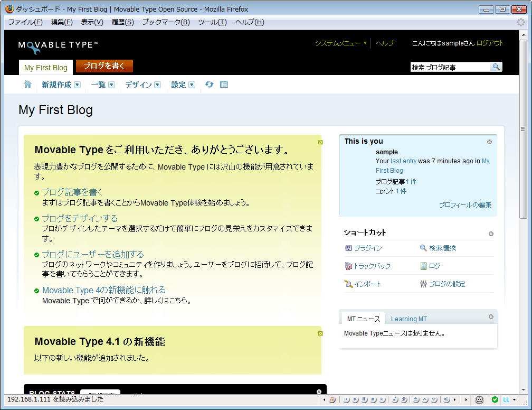This screenshot has height=410, width=532.
Task: Close the Blog Stats widget
Action: click(x=319, y=392)
